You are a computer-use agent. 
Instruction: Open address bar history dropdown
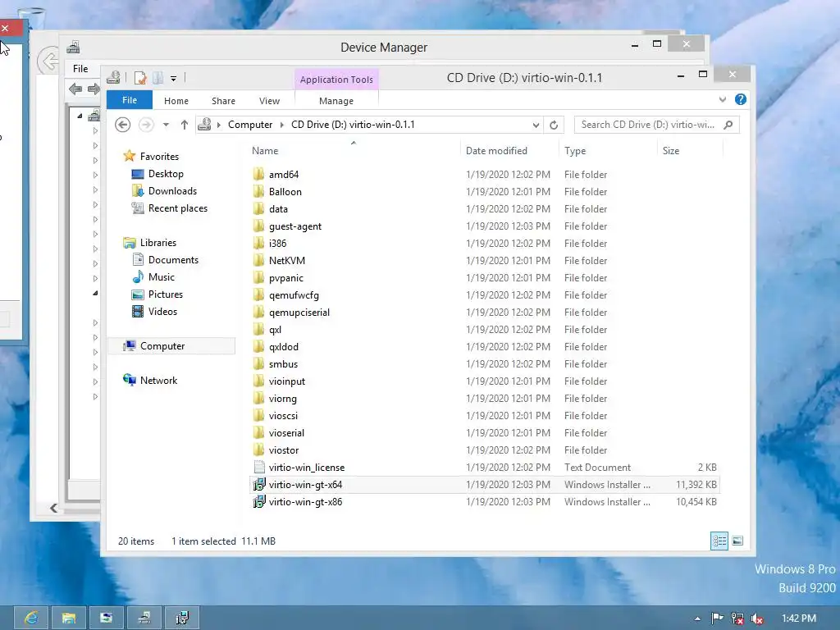click(536, 125)
